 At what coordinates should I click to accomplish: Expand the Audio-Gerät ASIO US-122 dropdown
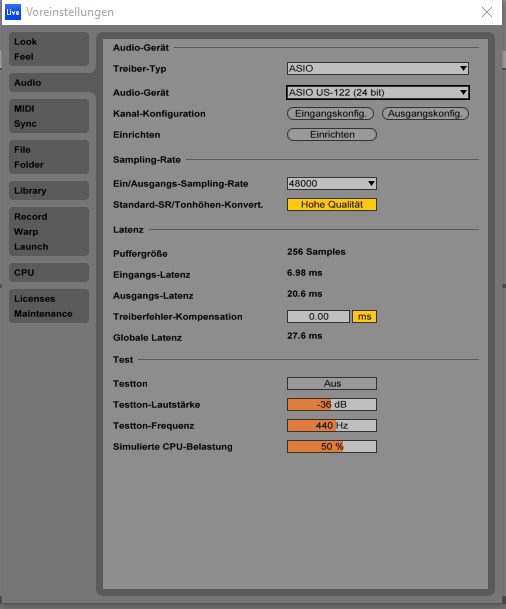coord(378,92)
